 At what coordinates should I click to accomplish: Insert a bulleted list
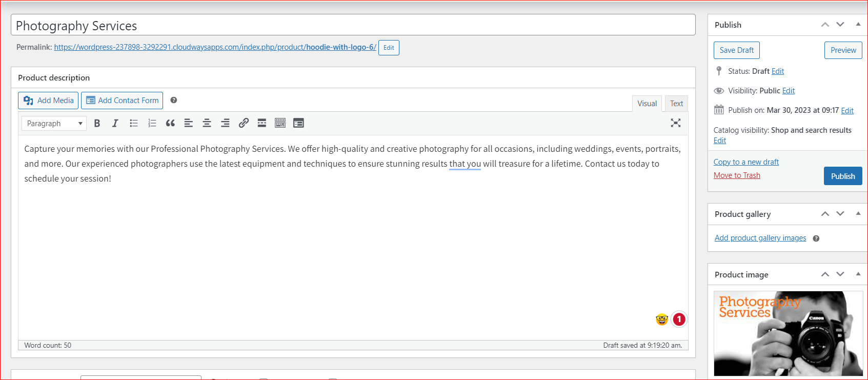134,123
